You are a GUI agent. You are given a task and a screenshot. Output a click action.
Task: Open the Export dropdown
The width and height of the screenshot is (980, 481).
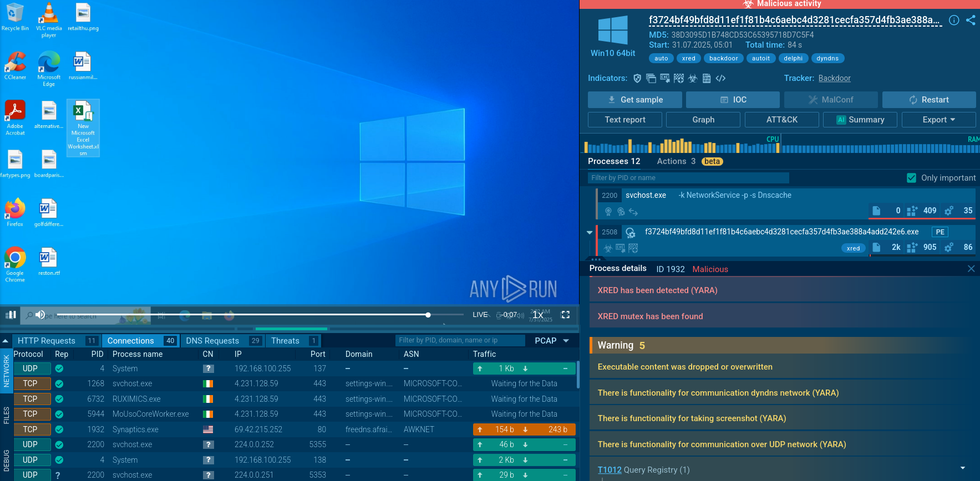click(x=938, y=120)
